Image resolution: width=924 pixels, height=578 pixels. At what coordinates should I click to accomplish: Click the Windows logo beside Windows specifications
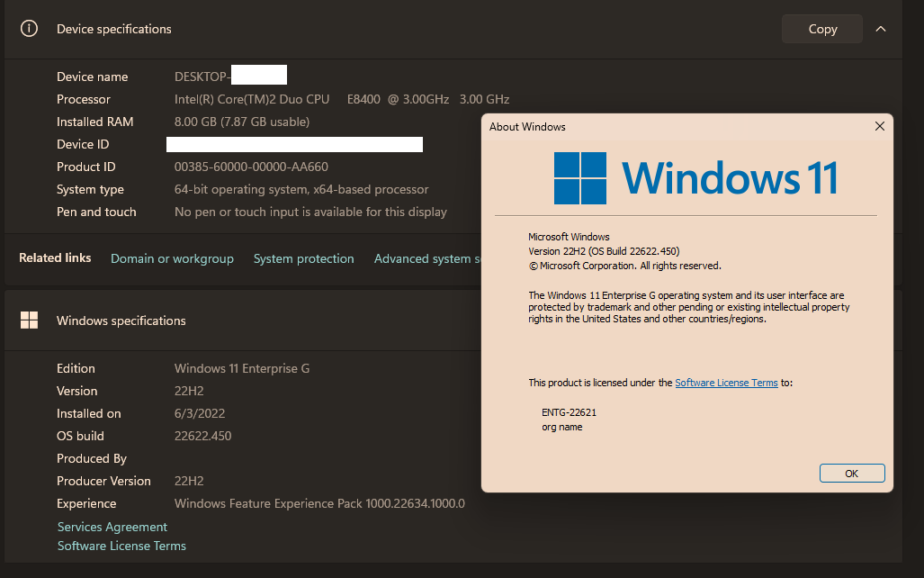click(x=29, y=321)
